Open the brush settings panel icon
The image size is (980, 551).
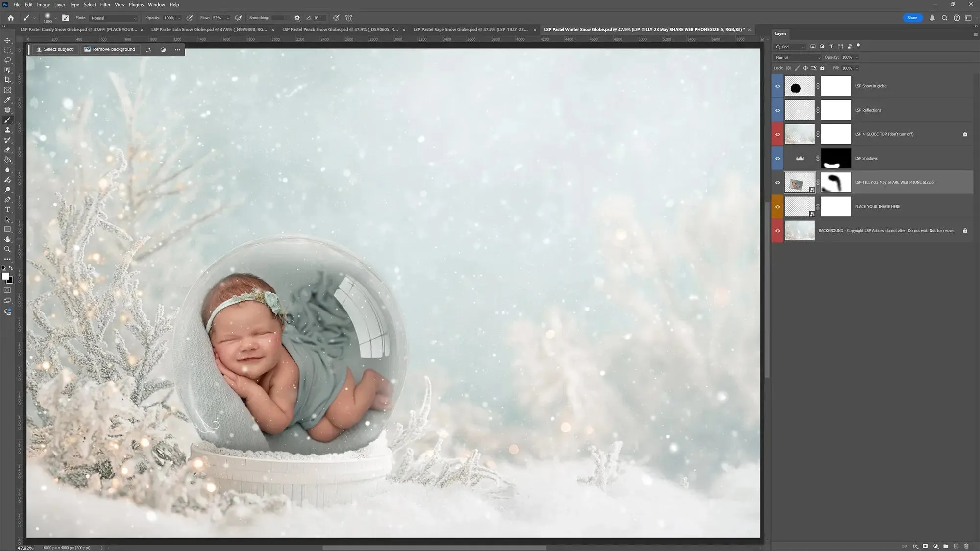66,18
